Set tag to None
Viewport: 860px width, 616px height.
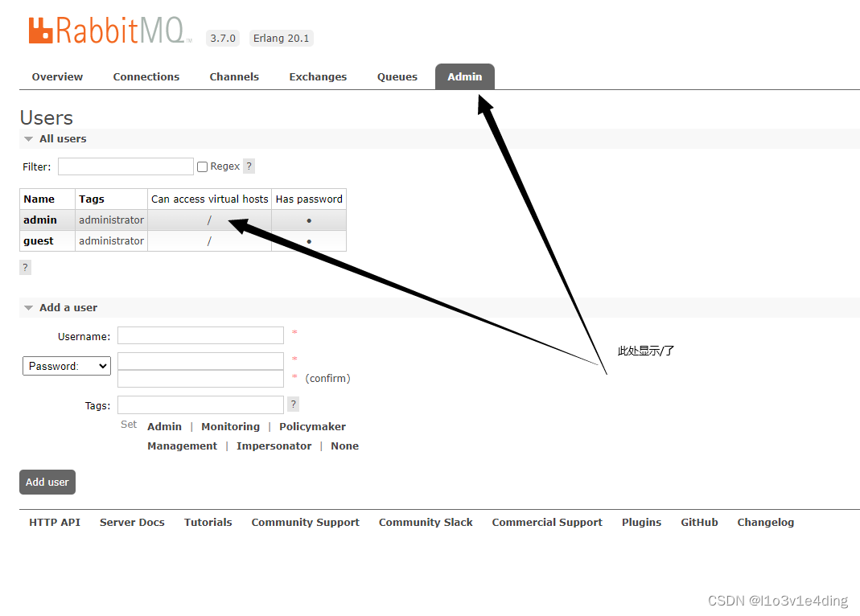[x=345, y=446]
